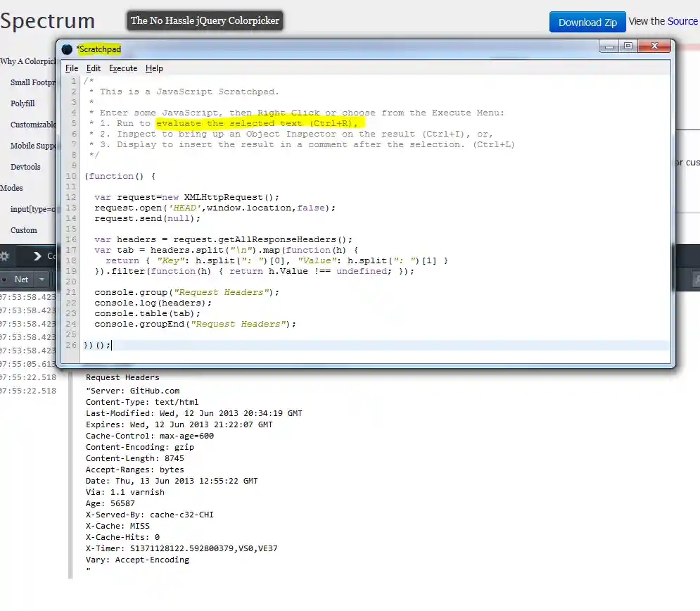
Task: Open the Net tab dropdown arrow
Action: point(42,279)
